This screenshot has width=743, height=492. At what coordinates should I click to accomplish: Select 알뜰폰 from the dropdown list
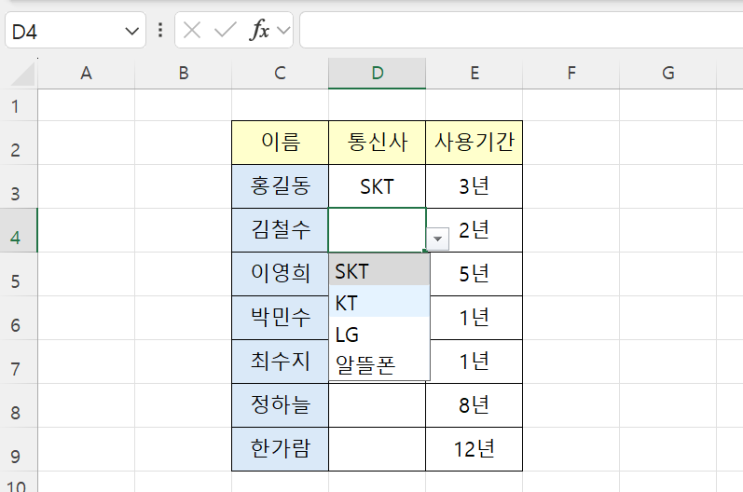pos(379,365)
